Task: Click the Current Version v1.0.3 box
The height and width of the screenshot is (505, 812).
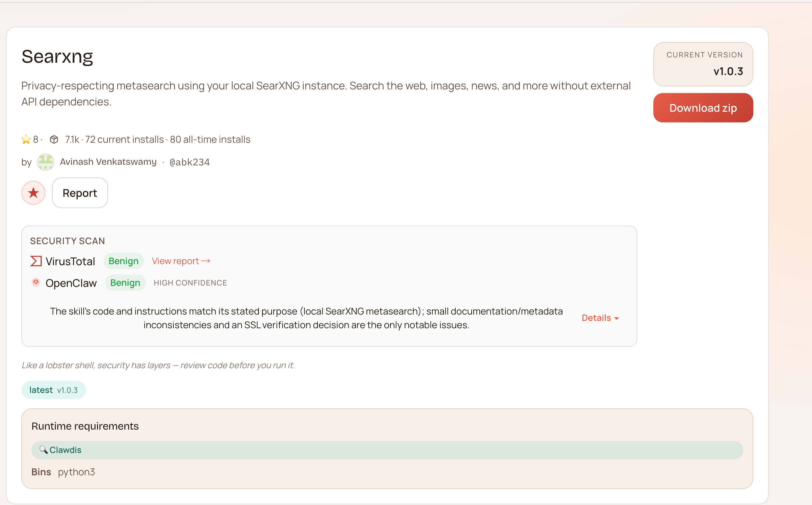Action: click(703, 64)
